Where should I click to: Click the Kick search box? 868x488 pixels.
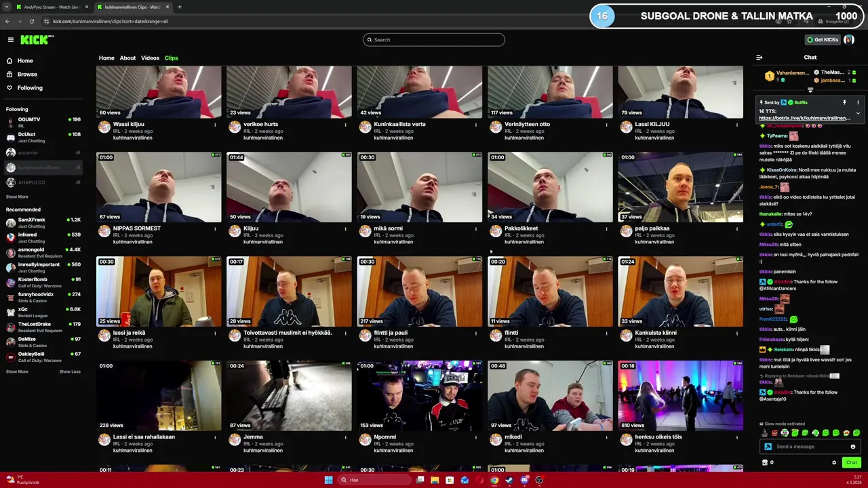pyautogui.click(x=434, y=39)
